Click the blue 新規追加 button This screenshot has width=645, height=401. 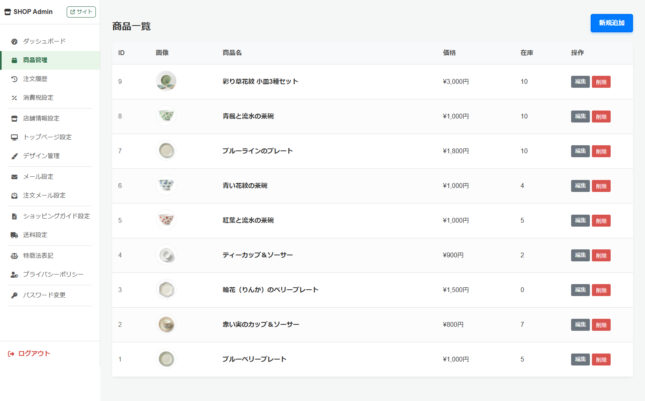point(612,23)
